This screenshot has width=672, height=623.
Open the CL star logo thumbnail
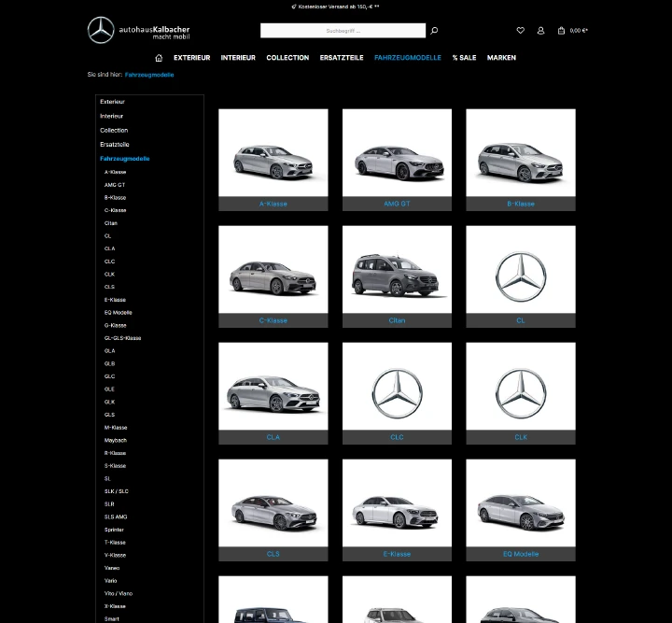521,269
